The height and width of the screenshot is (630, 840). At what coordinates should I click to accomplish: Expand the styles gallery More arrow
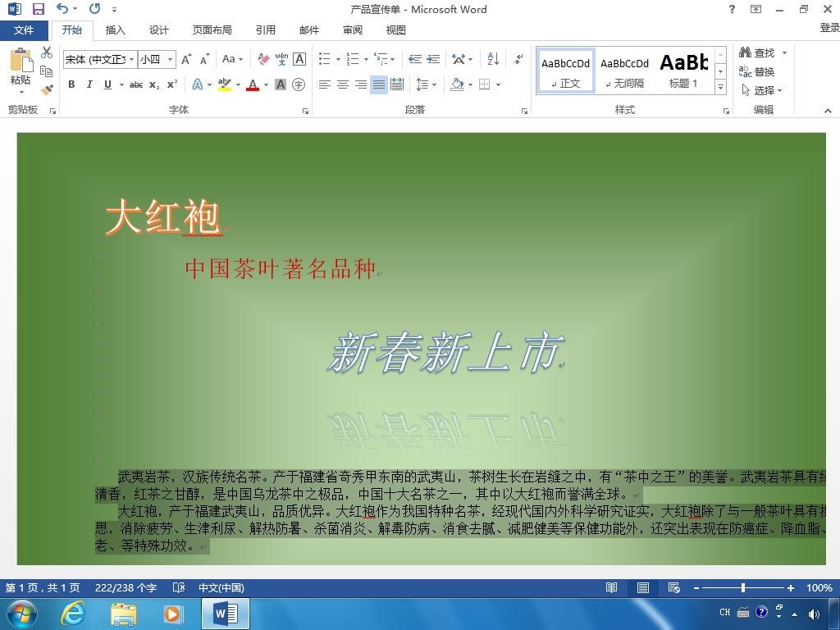tap(721, 87)
